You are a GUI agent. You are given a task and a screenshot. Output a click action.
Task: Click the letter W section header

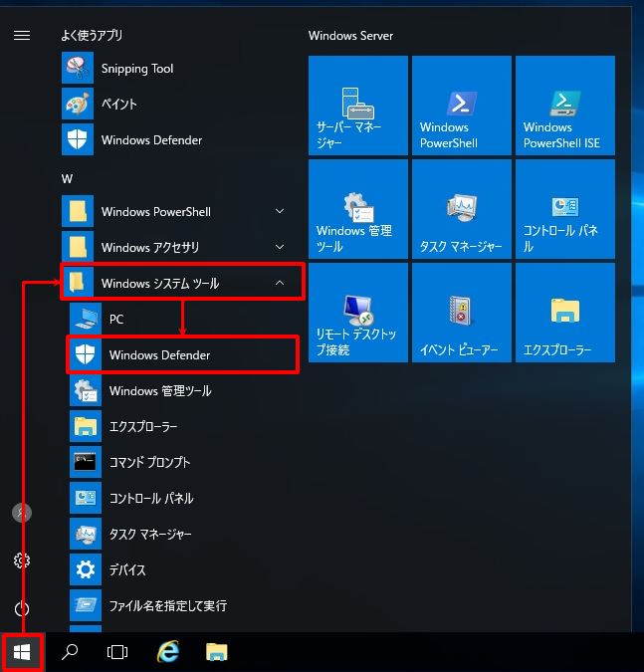[x=67, y=179]
